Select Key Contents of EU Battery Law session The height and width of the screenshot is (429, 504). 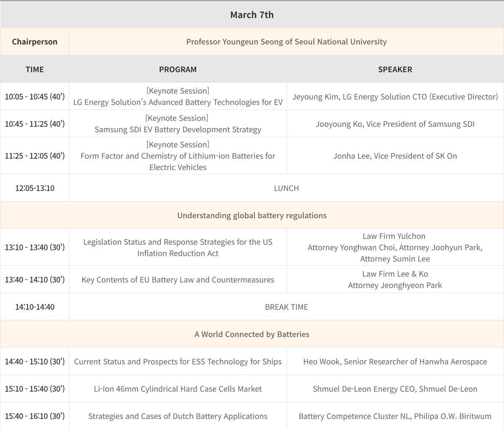click(x=178, y=280)
